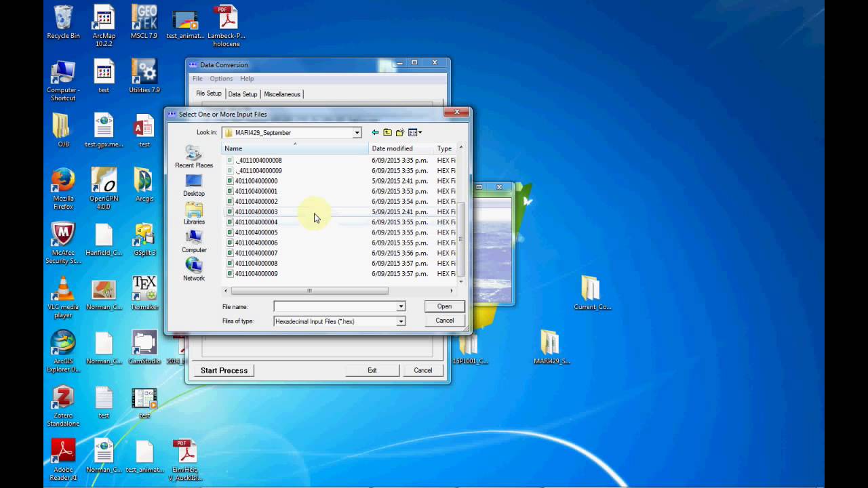868x488 pixels.
Task: Open ArcGIS Explorer desktop icon
Action: [x=63, y=351]
